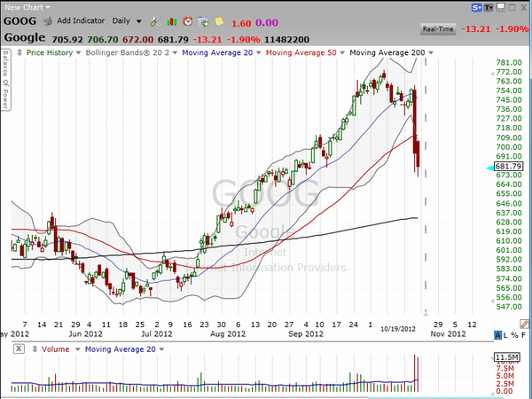Viewport: 532px width, 399px height.
Task: Click the magenta 0.00 value
Action: 267,23
